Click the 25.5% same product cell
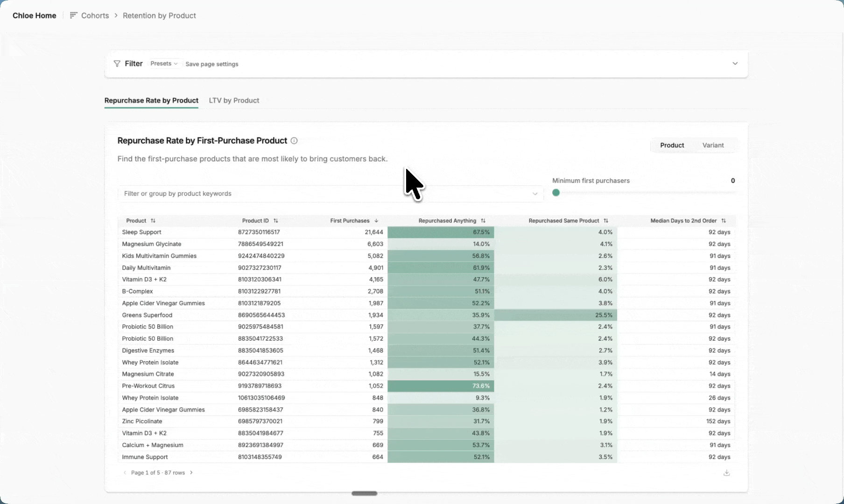The image size is (844, 504). tap(556, 315)
